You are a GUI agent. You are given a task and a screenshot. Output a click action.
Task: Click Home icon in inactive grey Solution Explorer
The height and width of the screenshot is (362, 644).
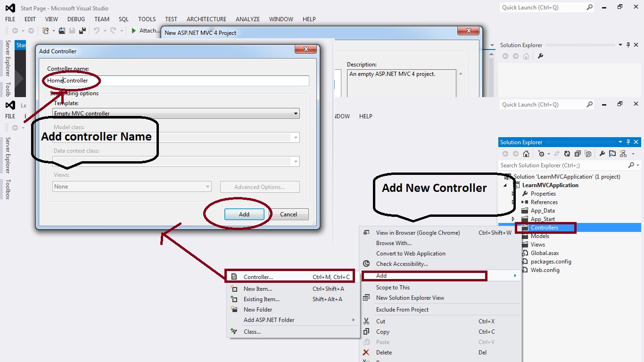[x=526, y=56]
